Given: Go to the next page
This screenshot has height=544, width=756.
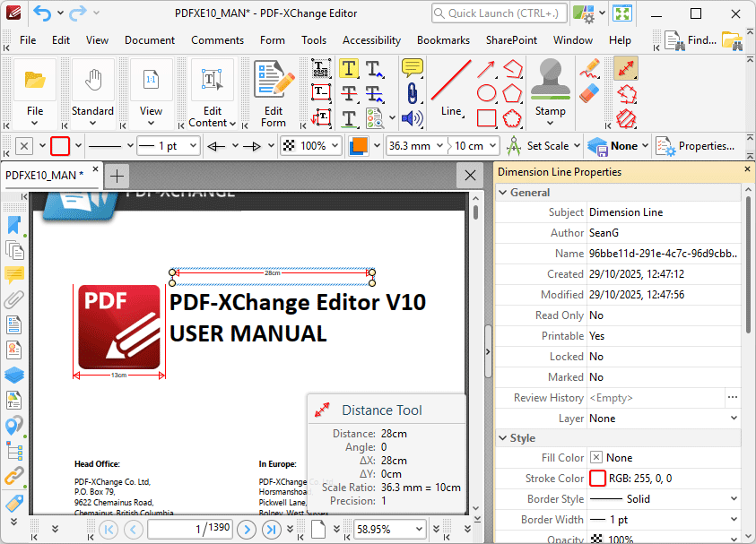Looking at the screenshot, I should (x=247, y=530).
